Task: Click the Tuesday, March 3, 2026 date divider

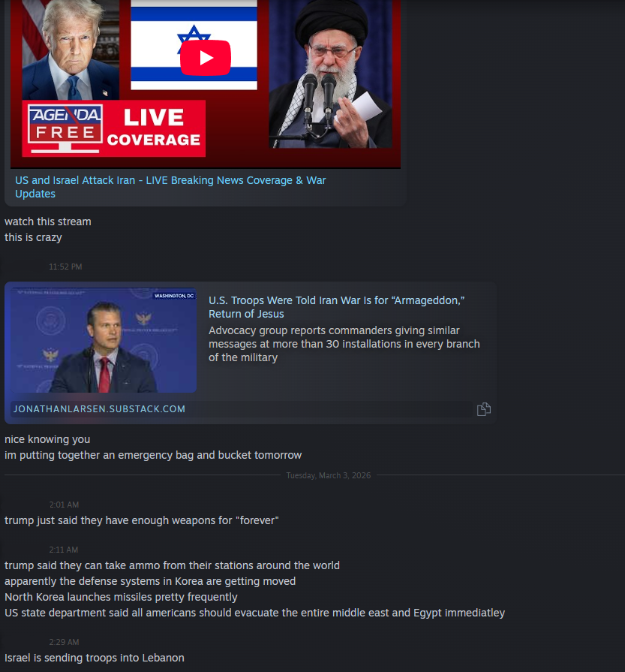Action: pos(329,475)
